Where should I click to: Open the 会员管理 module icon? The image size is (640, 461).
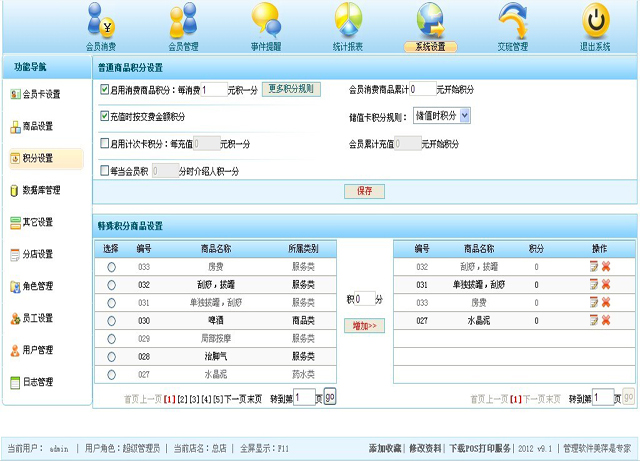[184, 24]
